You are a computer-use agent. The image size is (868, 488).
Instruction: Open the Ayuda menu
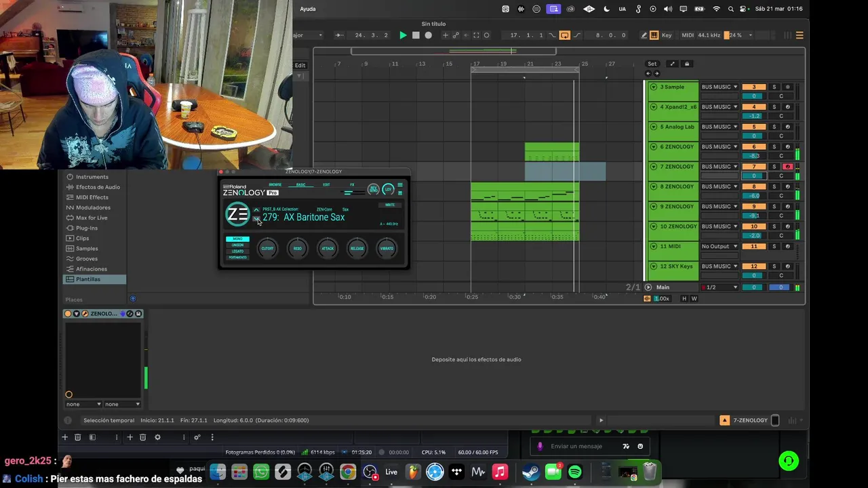click(x=308, y=9)
